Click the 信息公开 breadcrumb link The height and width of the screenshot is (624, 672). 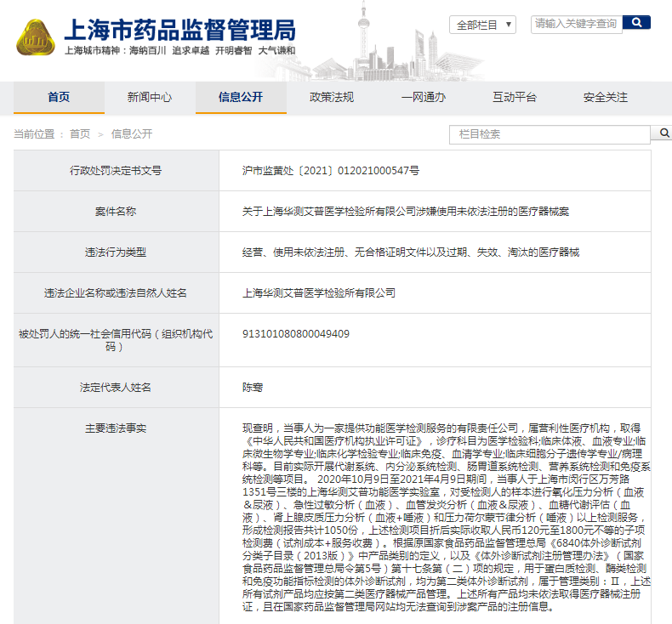(x=132, y=134)
